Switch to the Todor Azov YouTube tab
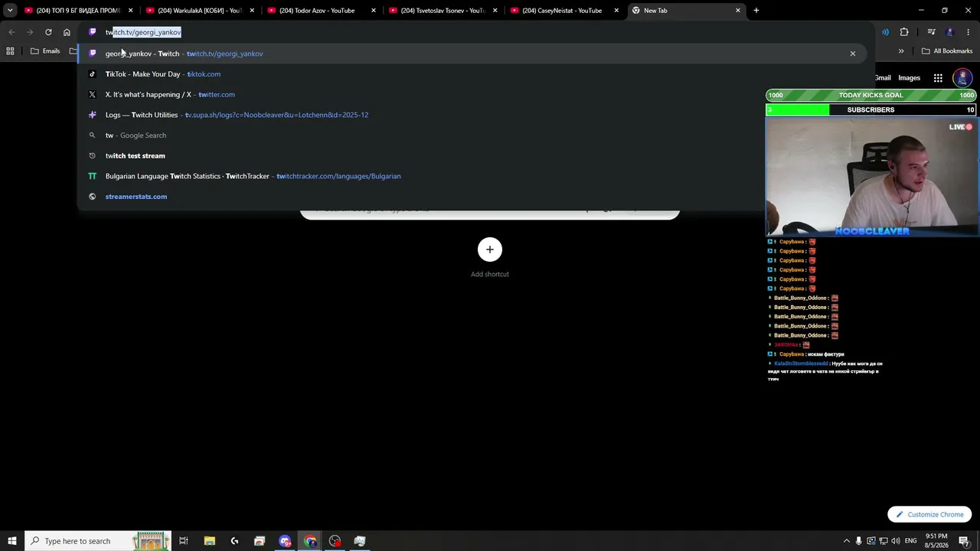The height and width of the screenshot is (551, 980). pyautogui.click(x=322, y=11)
